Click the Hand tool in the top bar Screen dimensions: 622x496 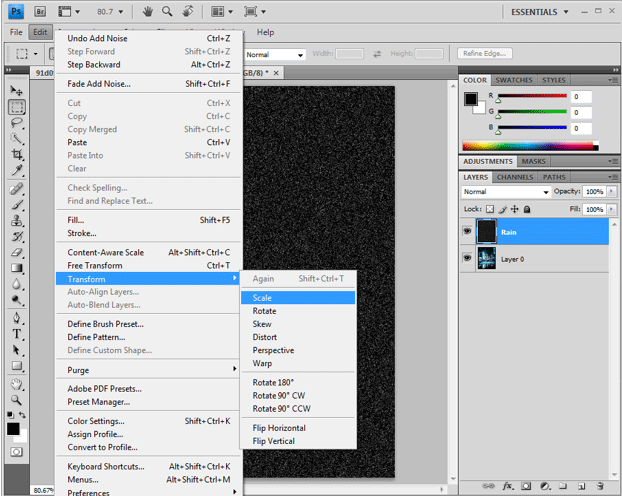click(147, 12)
